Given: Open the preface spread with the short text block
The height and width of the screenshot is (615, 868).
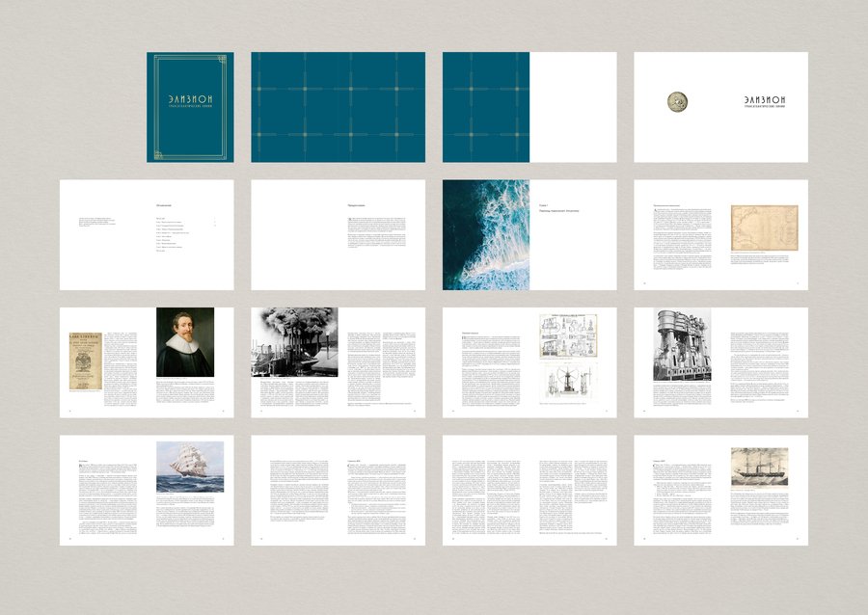Looking at the screenshot, I should tap(339, 234).
